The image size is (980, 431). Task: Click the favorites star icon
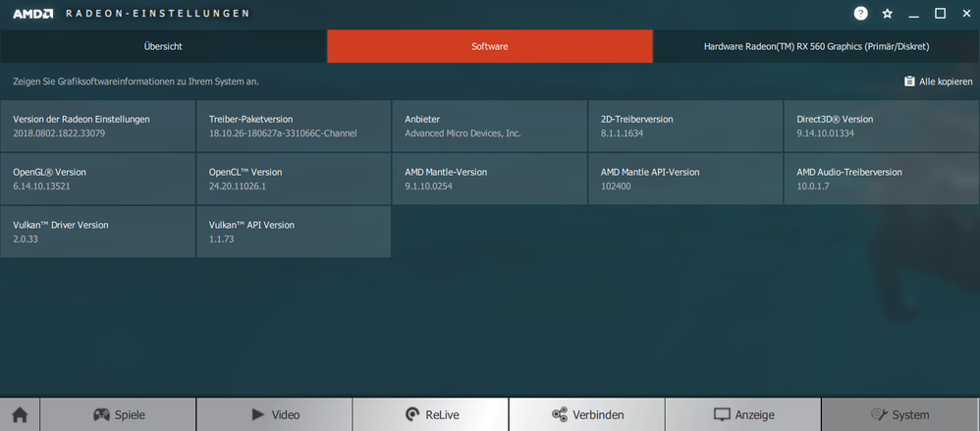(x=887, y=14)
